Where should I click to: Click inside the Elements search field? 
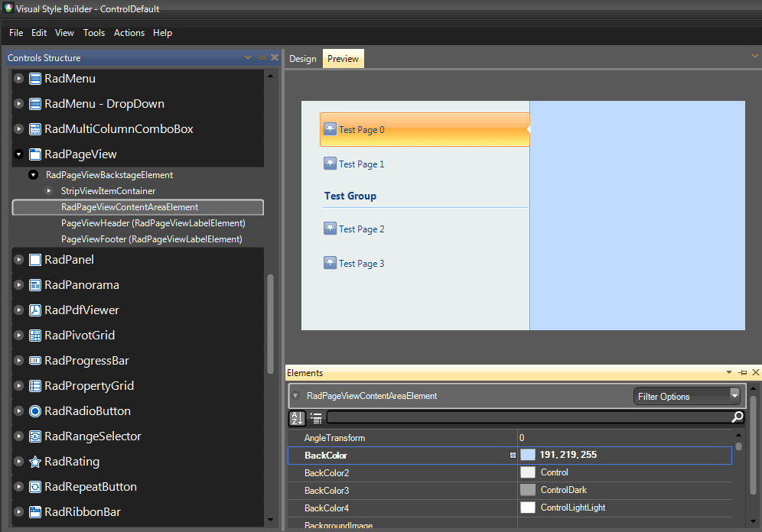click(x=528, y=418)
